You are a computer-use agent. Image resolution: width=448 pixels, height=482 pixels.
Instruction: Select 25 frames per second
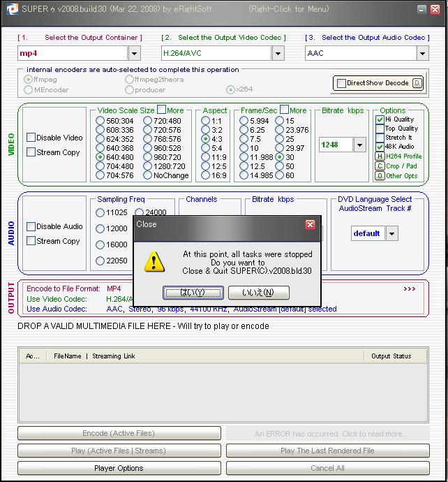279,139
